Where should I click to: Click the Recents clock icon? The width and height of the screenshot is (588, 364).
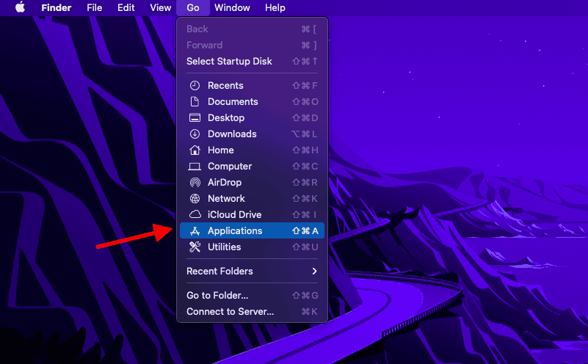pyautogui.click(x=195, y=86)
